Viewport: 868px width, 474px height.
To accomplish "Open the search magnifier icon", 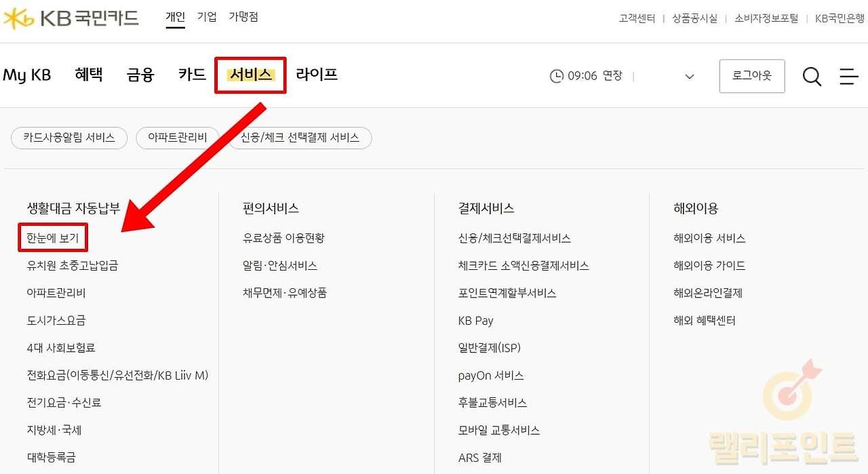I will 812,76.
